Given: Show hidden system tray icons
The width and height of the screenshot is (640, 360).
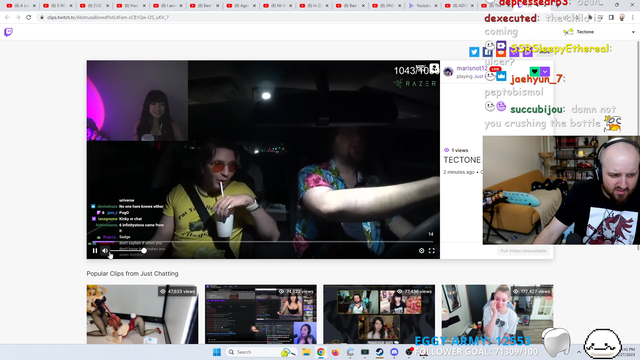Looking at the screenshot, I should coord(578,352).
